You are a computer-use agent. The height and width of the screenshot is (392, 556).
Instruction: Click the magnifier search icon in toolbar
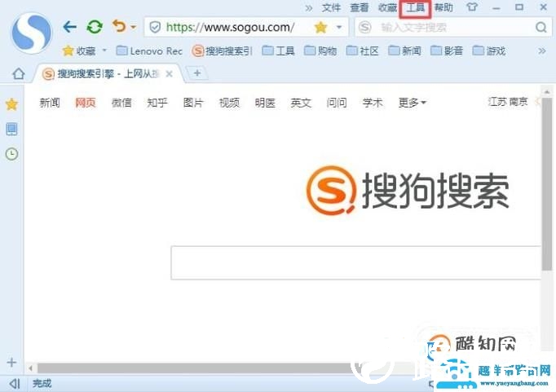[541, 27]
